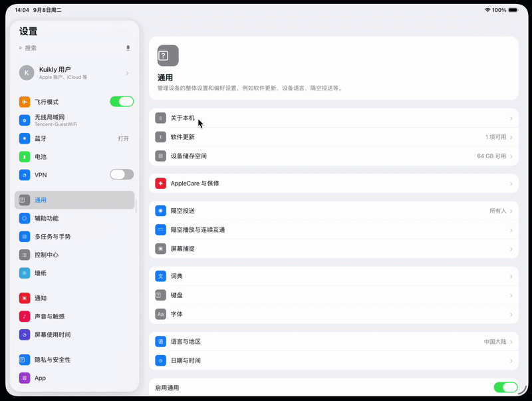Click the 键盘 label

176,295
